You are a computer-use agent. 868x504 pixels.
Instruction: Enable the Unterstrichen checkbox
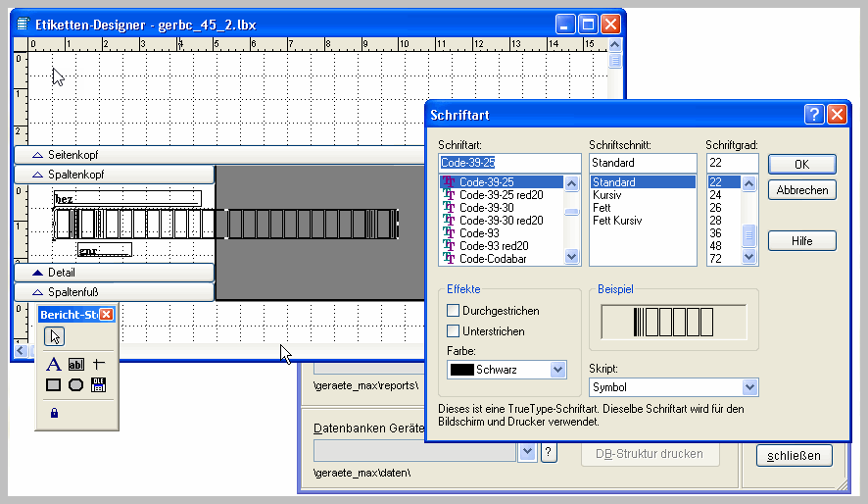[x=454, y=331]
